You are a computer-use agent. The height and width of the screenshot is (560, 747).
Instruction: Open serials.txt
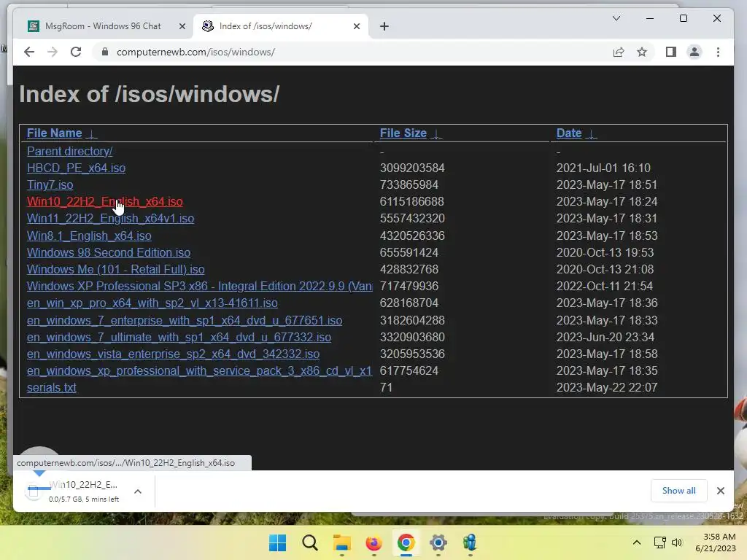coord(52,388)
